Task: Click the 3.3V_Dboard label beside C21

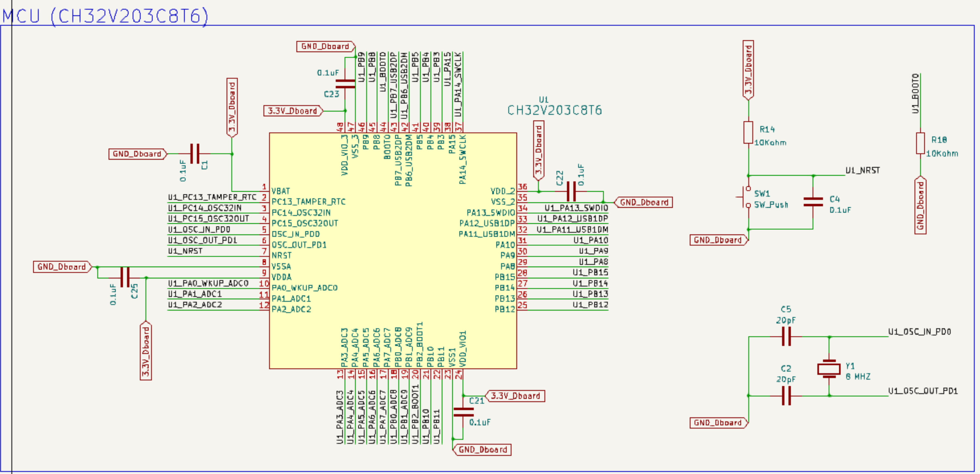Action: (515, 396)
